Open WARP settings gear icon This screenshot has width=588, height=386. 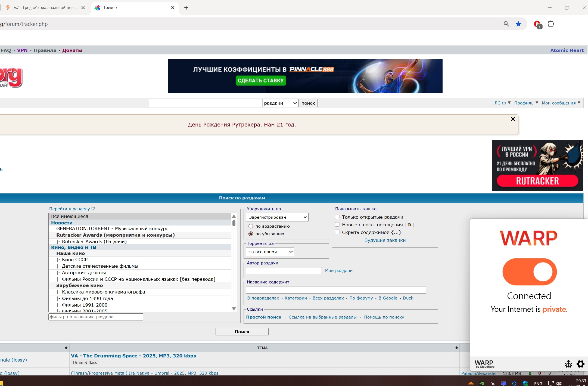(x=580, y=364)
